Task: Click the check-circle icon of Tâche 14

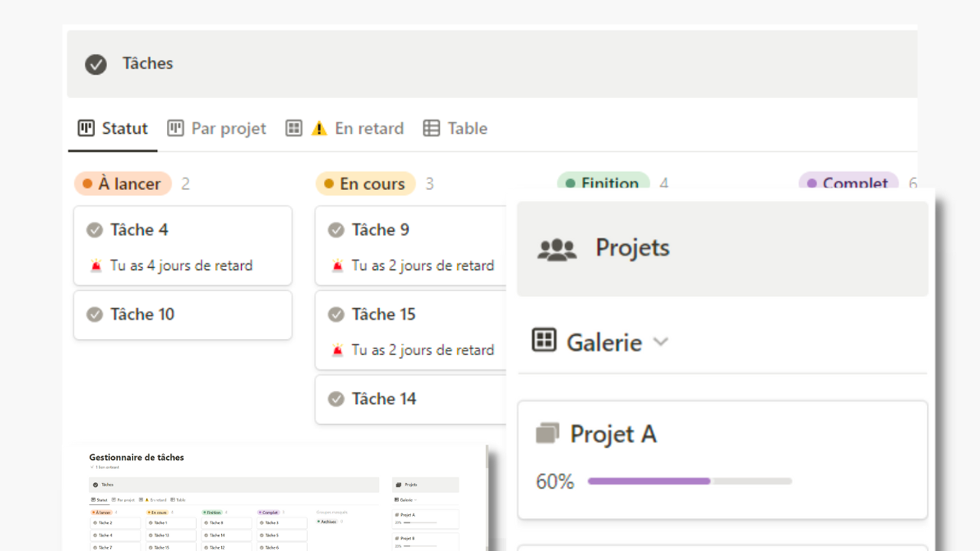Action: [336, 399]
